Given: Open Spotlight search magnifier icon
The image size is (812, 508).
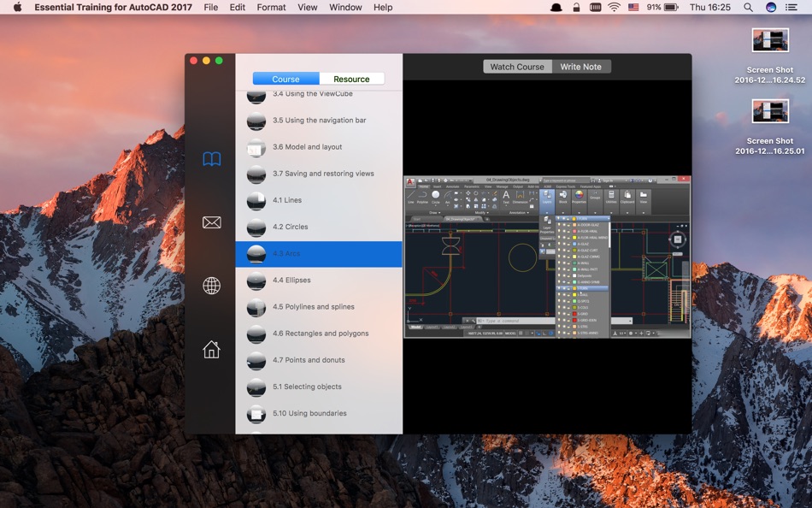Looking at the screenshot, I should click(x=748, y=7).
